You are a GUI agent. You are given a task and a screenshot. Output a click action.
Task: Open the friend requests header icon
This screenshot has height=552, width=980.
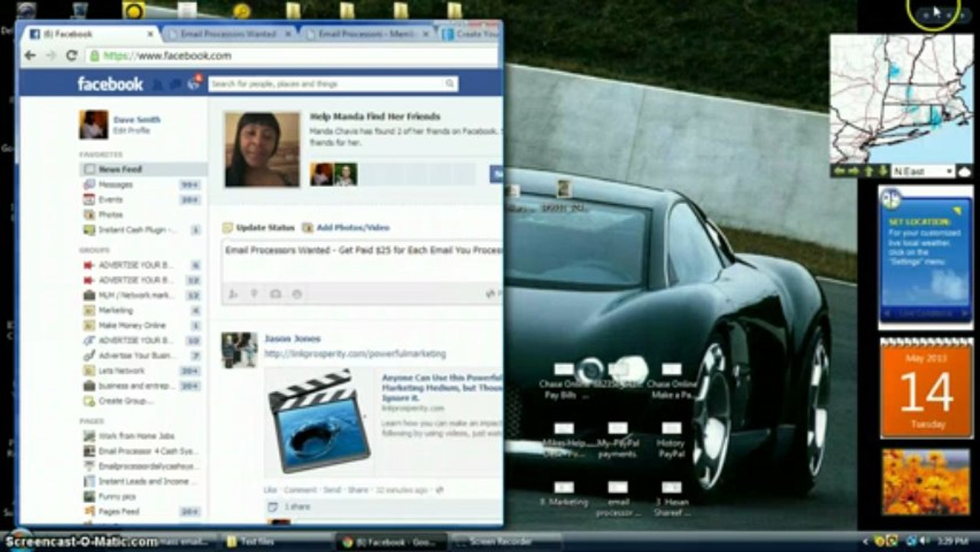click(159, 84)
